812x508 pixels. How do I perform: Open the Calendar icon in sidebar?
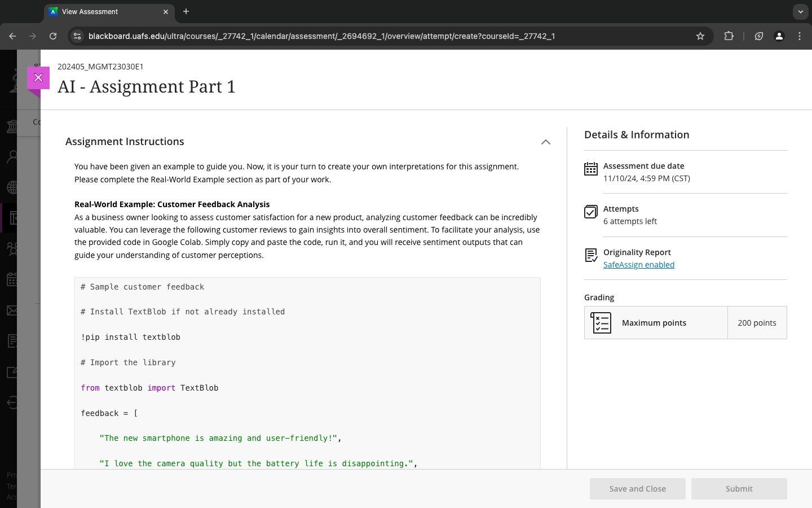(12, 279)
